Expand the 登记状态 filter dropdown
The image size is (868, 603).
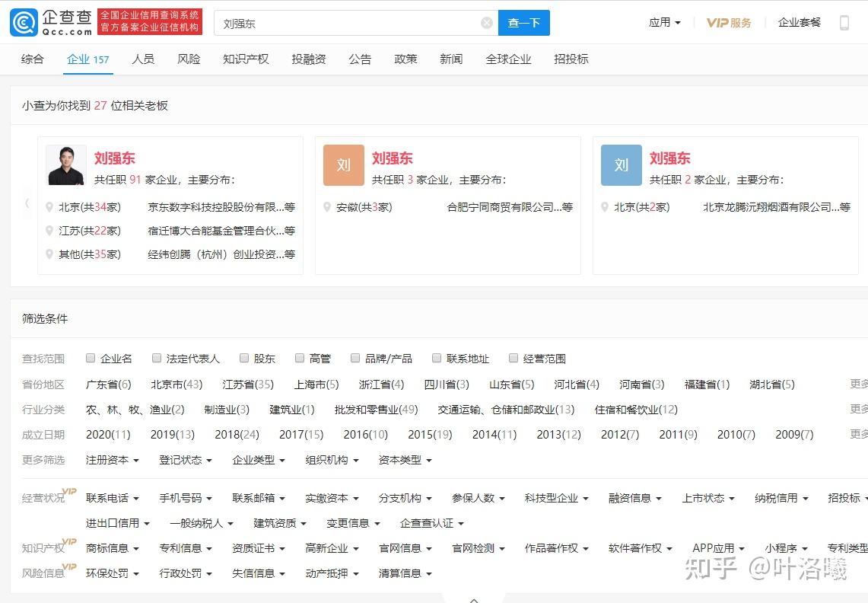point(186,460)
